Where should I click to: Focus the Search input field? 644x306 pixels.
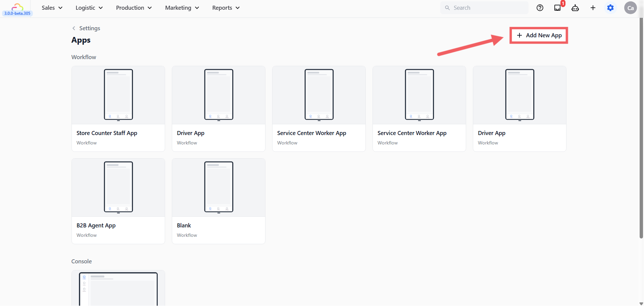(484, 8)
